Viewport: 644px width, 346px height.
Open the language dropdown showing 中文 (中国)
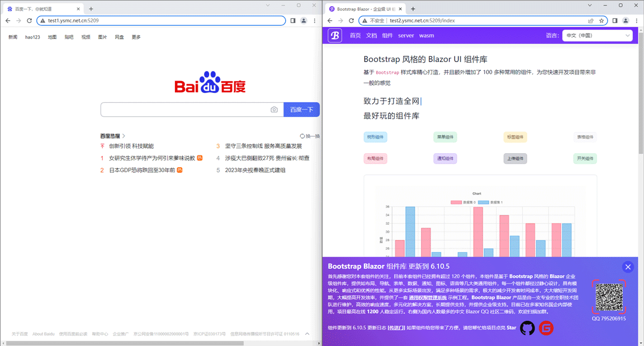click(x=597, y=36)
